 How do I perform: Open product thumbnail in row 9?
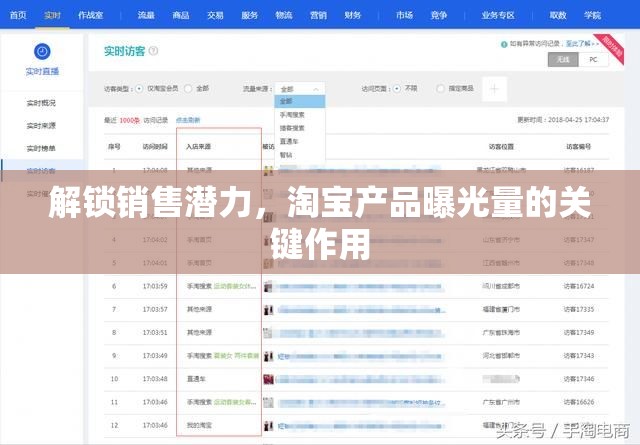[x=268, y=356]
